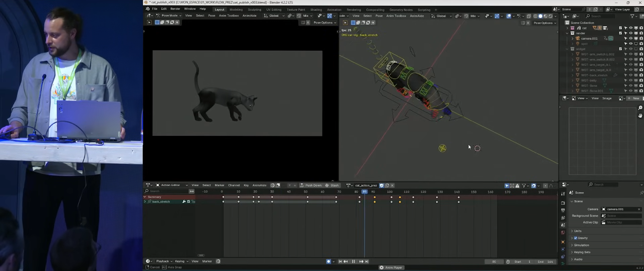644x271 pixels.
Task: Click the overlays icon in right viewport header
Action: pos(509,16)
